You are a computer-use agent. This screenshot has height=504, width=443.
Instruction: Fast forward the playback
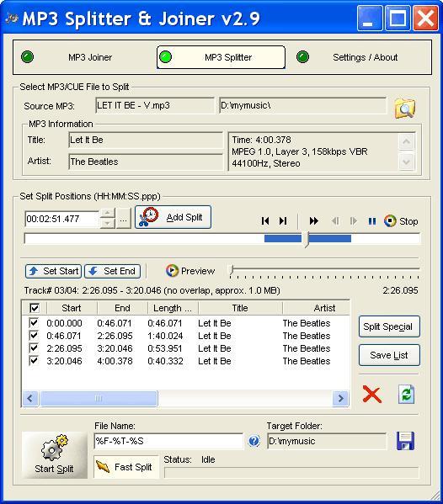[313, 220]
